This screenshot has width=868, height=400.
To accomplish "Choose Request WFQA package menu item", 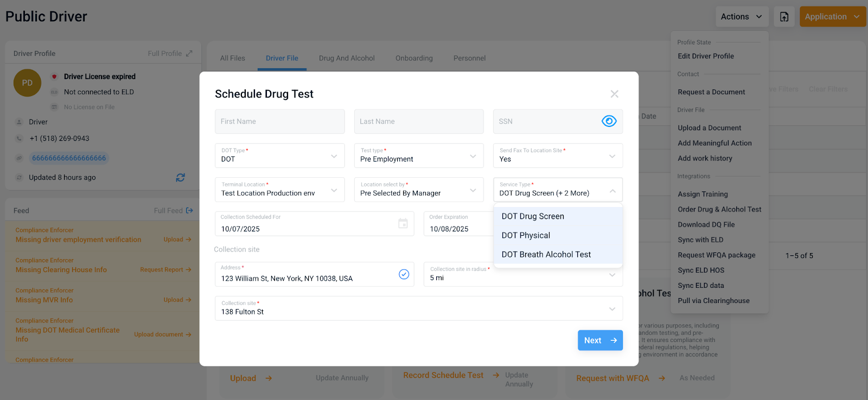I will [x=716, y=255].
